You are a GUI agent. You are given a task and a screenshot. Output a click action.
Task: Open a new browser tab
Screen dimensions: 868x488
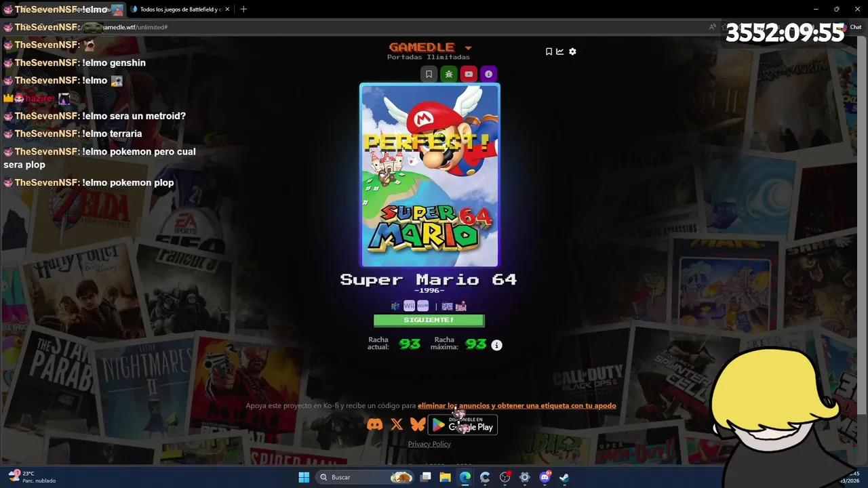pos(243,9)
